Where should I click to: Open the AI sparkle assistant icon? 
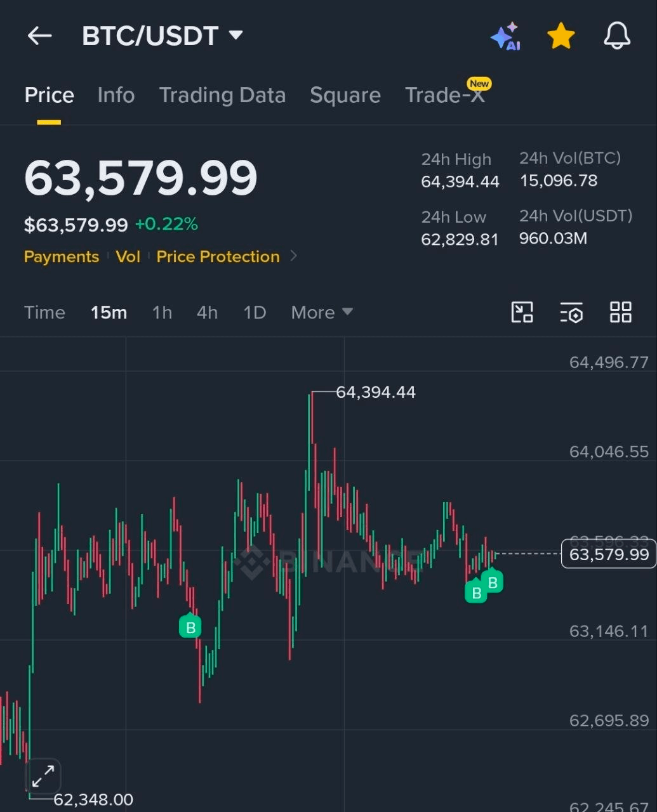click(506, 36)
